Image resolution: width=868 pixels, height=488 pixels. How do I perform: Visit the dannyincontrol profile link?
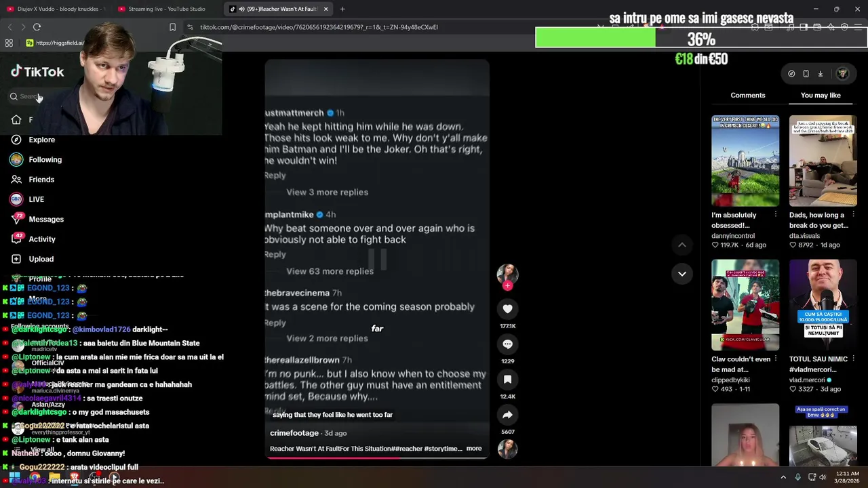point(733,236)
